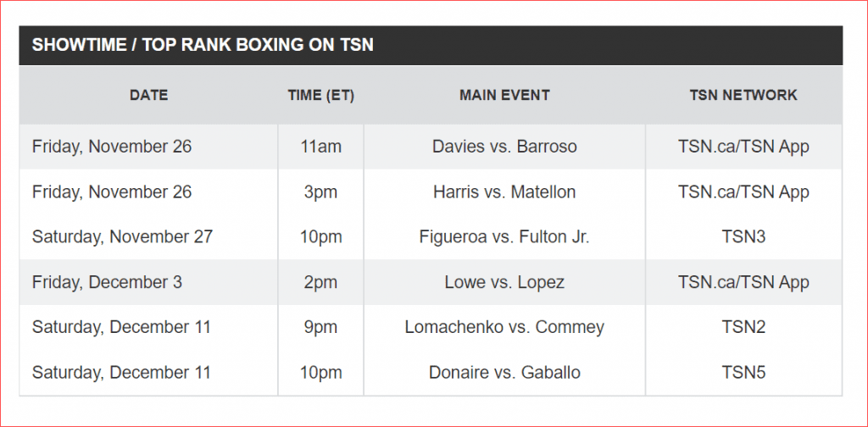
Task: Click the MAIN EVENT column header
Action: tap(504, 95)
